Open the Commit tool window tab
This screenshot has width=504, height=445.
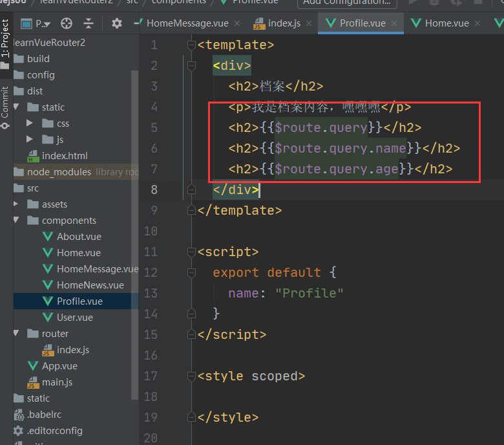5,107
